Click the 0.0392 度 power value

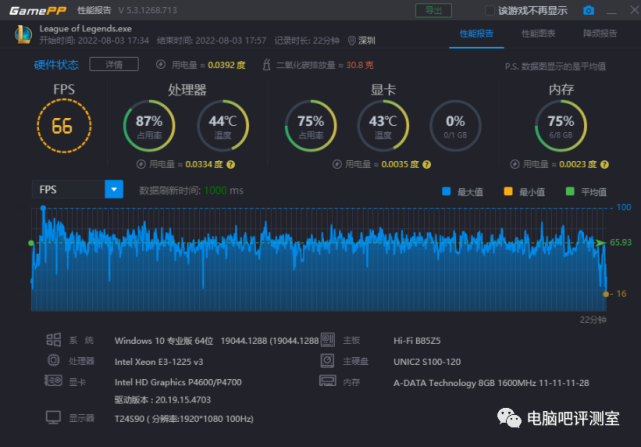[226, 65]
